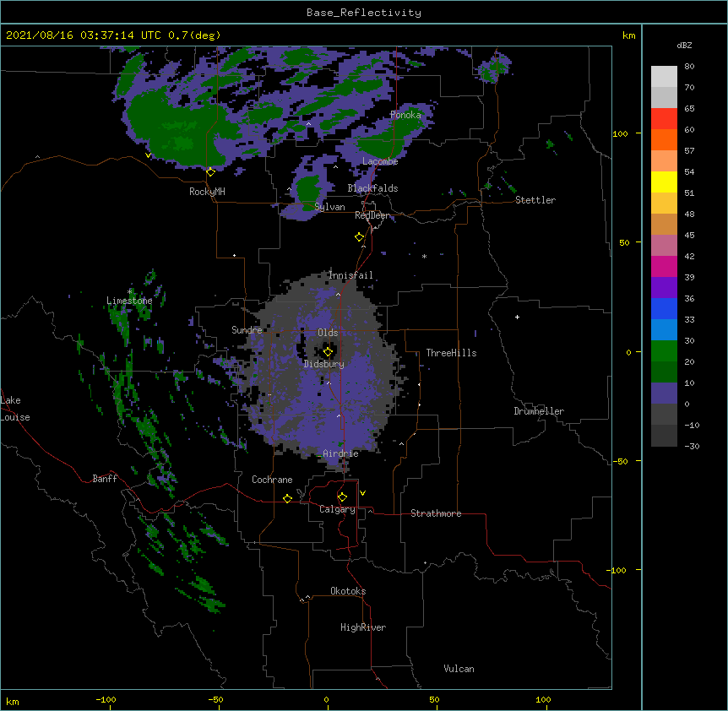
Task: Select the light gray 70-80 dBZ legend swatch
Action: click(664, 76)
